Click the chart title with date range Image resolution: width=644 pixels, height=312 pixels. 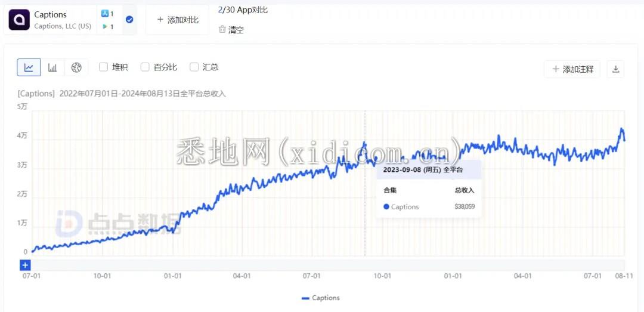pos(122,94)
